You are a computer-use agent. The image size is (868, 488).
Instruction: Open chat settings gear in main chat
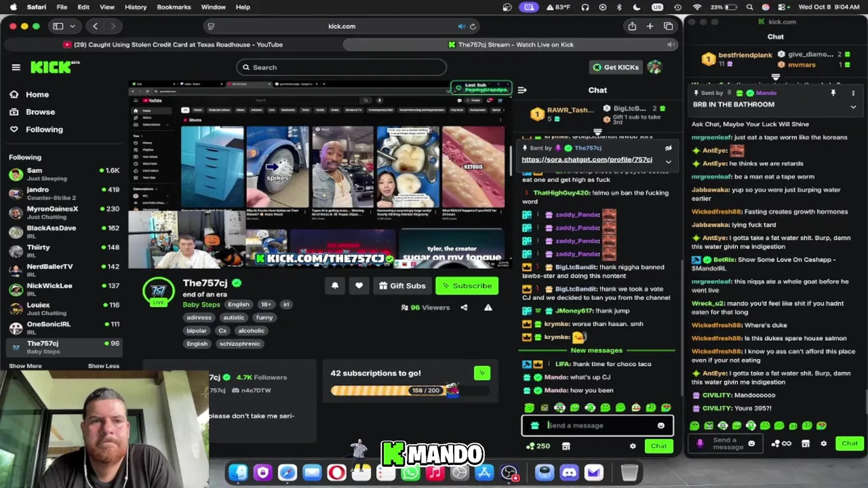[633, 446]
